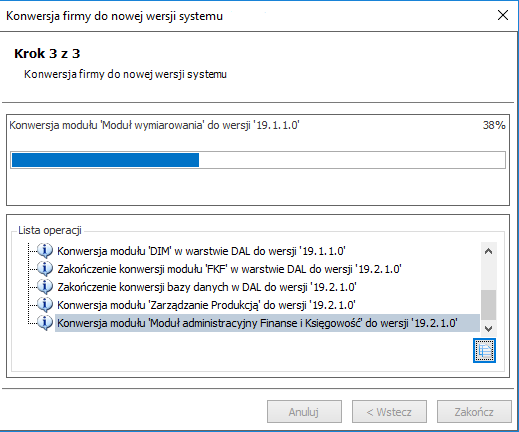Select the Zakończenie konwersji modułu 'FKF' row
The image size is (519, 432).
[229, 269]
